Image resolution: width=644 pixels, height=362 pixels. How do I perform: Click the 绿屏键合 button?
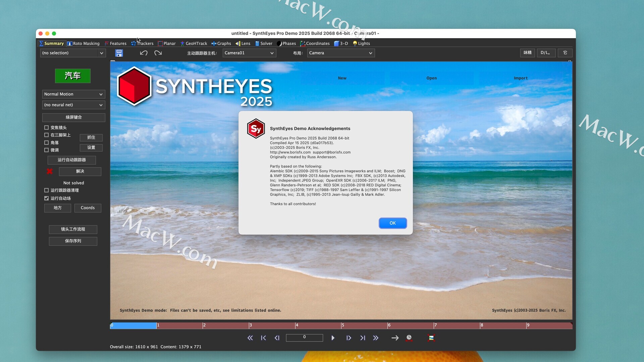point(73,117)
